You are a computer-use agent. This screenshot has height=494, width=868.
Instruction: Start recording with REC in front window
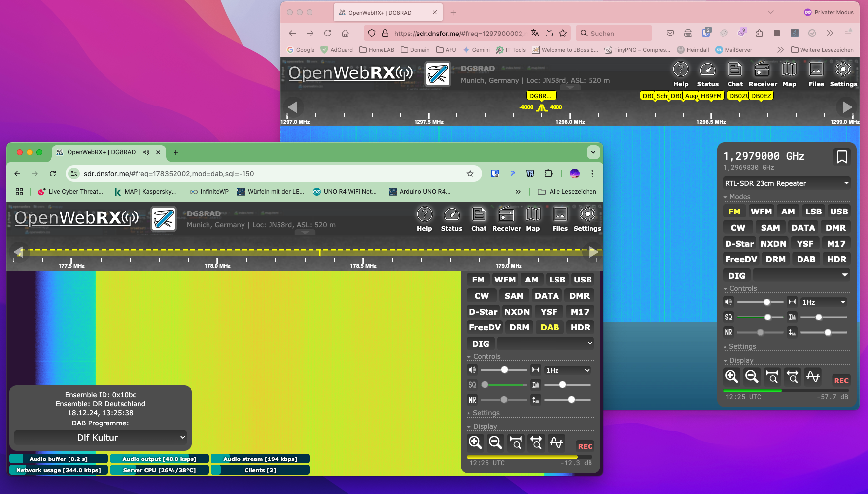click(585, 446)
